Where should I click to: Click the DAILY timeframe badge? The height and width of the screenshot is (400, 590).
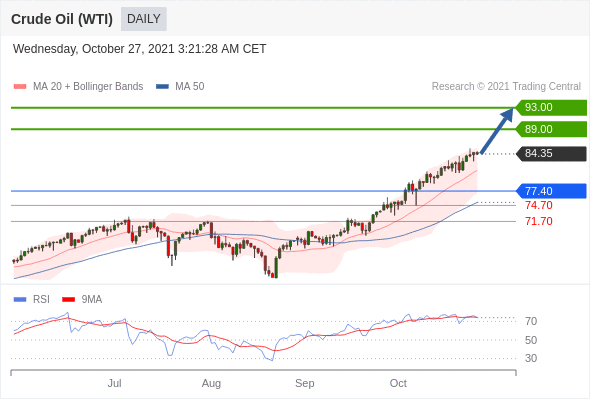coord(144,19)
